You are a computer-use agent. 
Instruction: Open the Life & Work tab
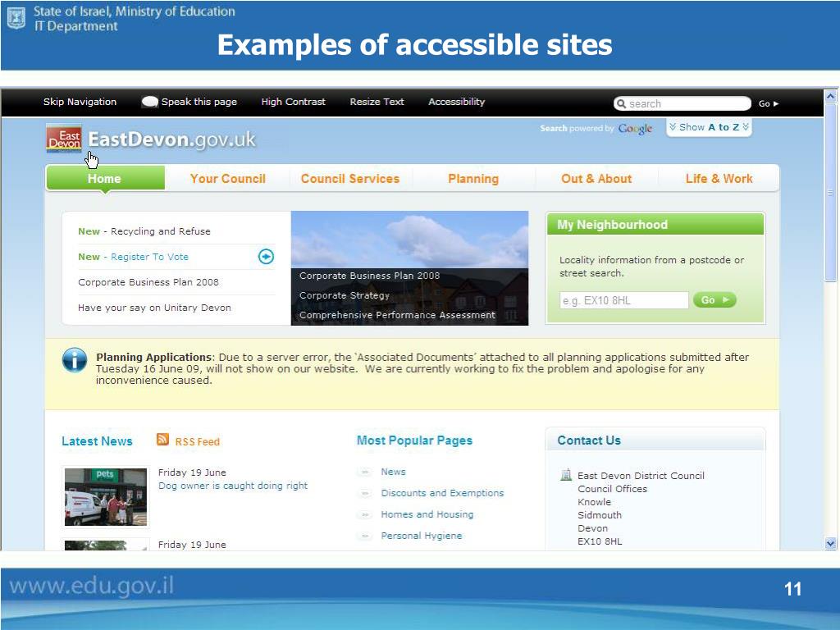[x=719, y=178]
